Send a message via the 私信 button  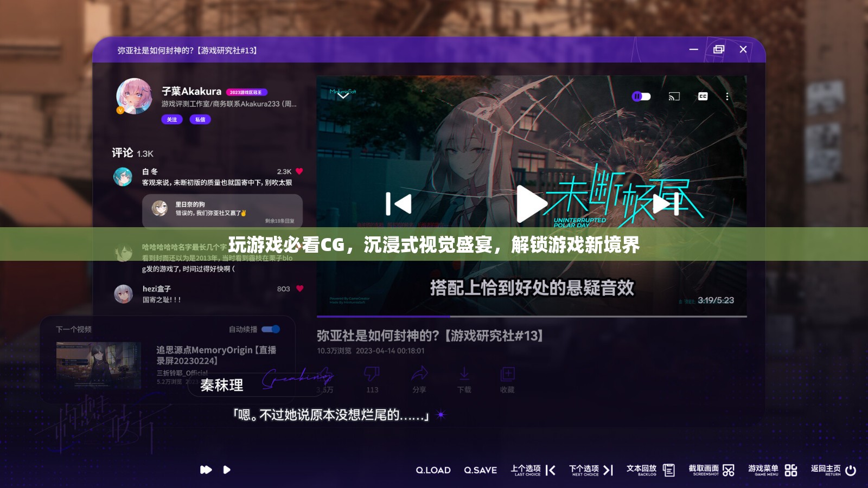[200, 119]
